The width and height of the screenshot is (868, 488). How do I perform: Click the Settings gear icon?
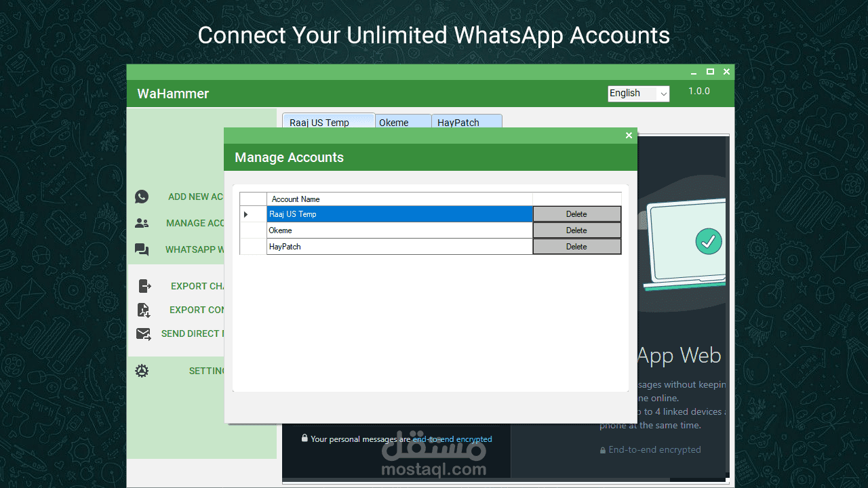(x=142, y=371)
